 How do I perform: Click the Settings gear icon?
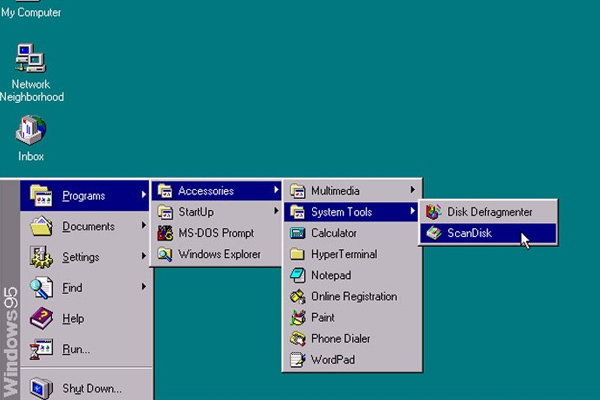41,257
